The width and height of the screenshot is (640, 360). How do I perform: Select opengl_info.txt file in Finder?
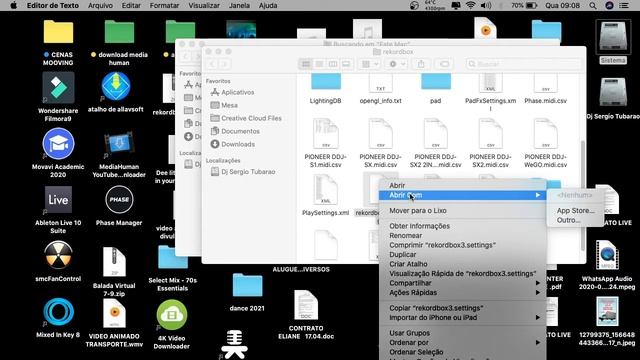(x=380, y=83)
